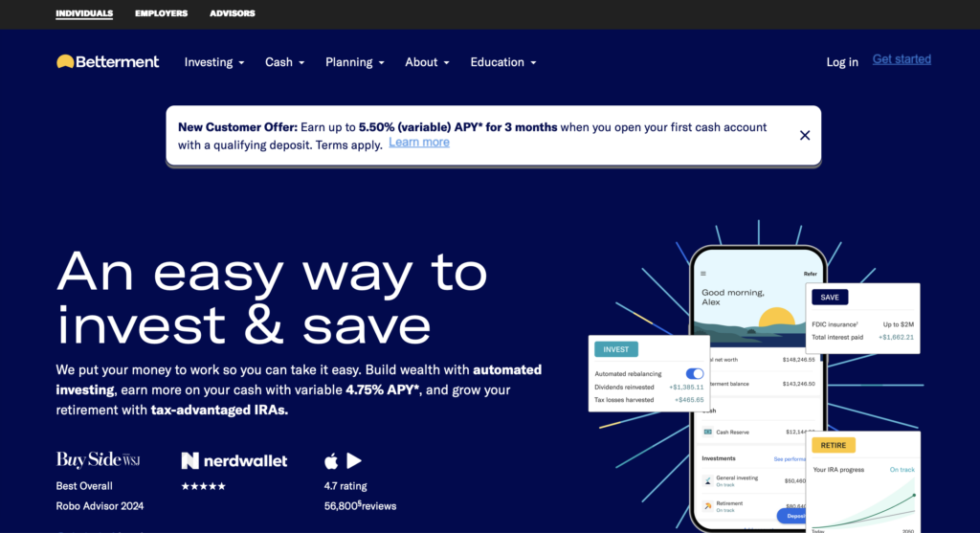Click the '4.7 rating' text
Viewport: 980px width, 533px height.
[345, 486]
